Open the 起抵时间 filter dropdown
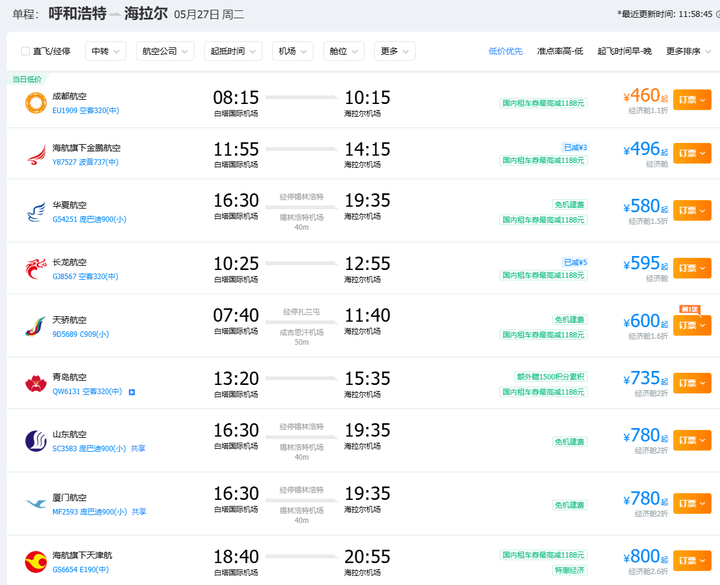This screenshot has height=585, width=720. pyautogui.click(x=233, y=51)
